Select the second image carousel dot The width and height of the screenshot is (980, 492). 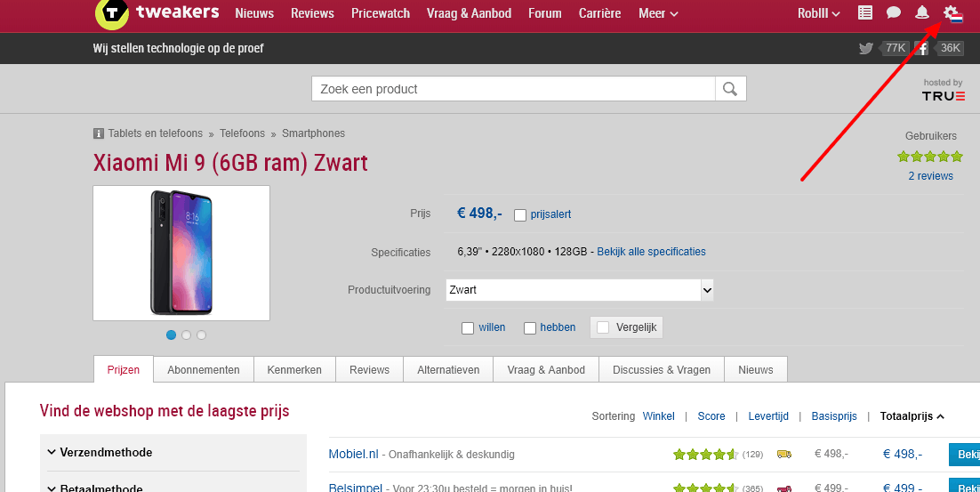point(186,335)
